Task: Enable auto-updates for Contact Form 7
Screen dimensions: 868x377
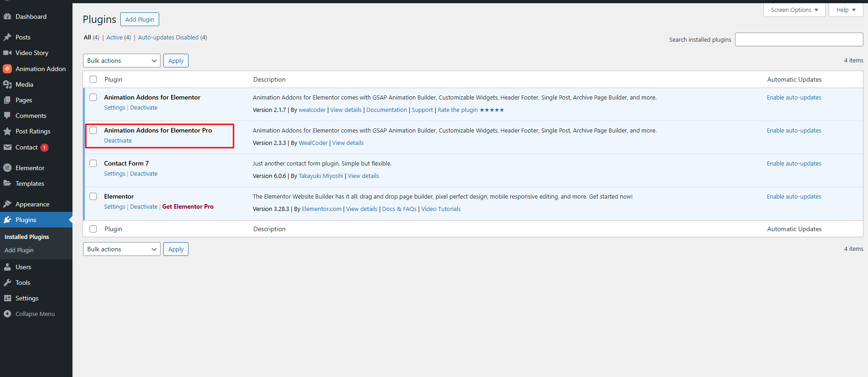Action: 794,164
